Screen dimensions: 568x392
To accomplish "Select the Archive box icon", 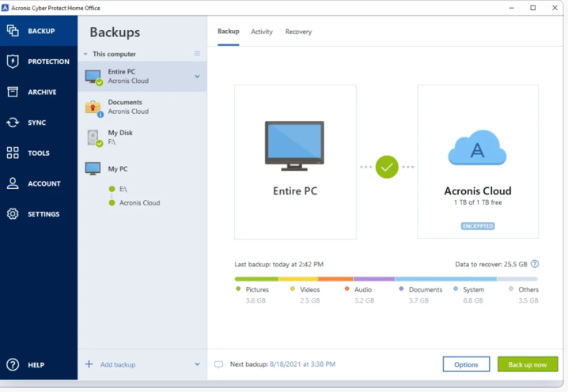I will [13, 92].
